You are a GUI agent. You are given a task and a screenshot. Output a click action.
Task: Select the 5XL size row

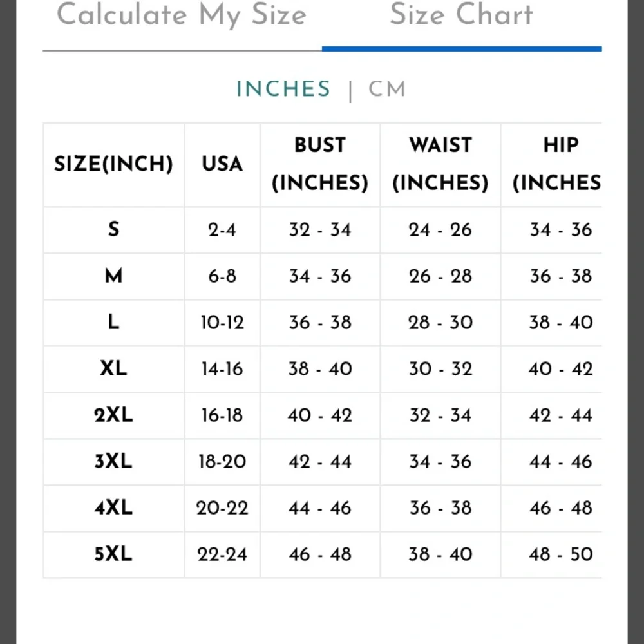113,554
